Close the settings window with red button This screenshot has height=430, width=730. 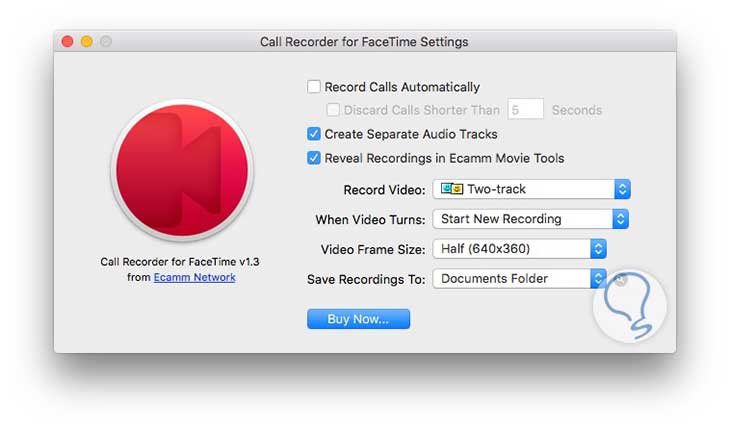click(67, 42)
